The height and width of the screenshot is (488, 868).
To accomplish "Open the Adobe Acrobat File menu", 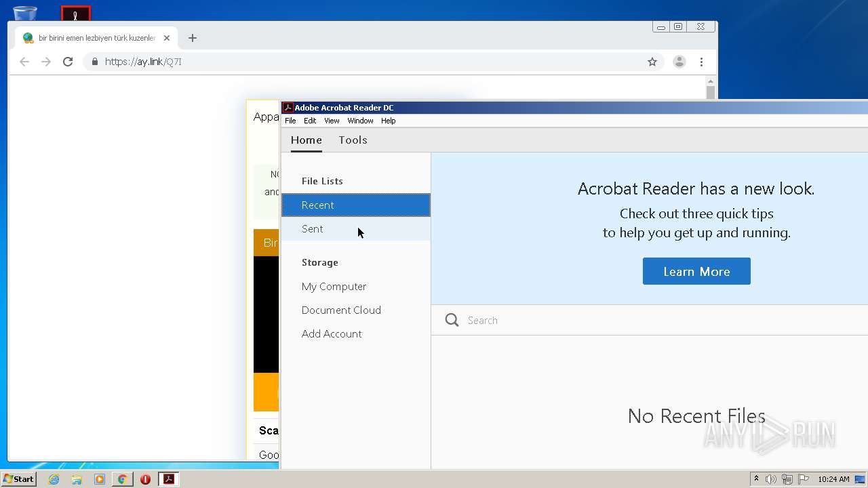I will pyautogui.click(x=290, y=121).
